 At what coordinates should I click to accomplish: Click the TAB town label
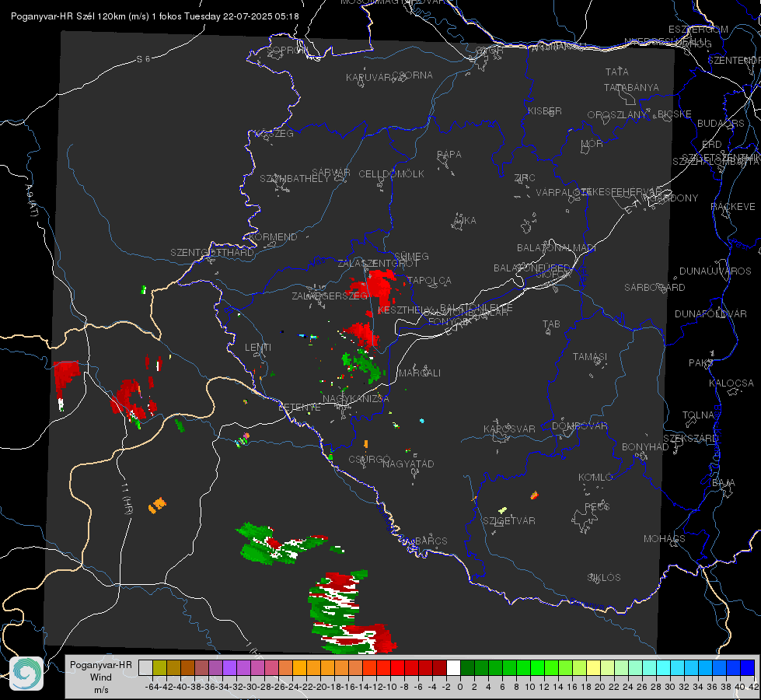point(551,324)
